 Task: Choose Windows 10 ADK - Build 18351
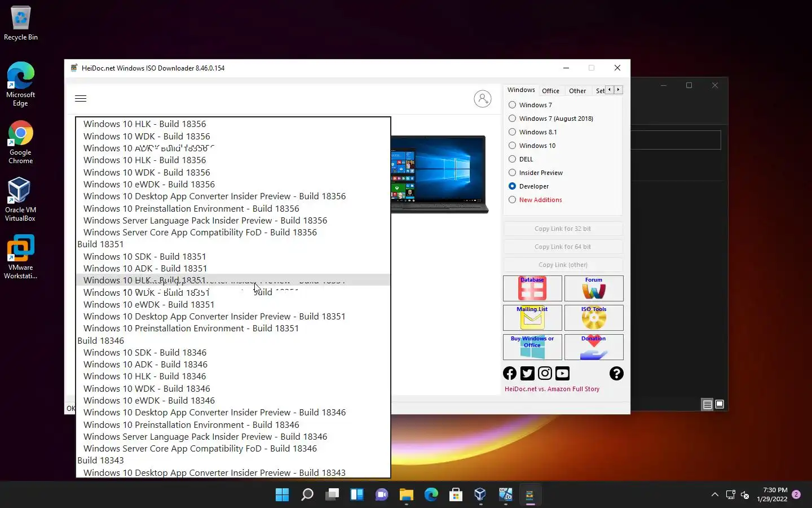[x=233, y=269]
